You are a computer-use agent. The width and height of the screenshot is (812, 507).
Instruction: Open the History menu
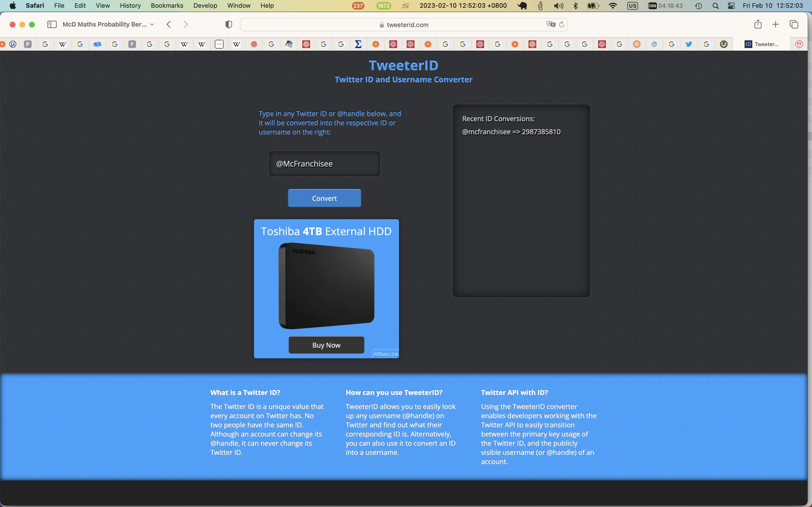coord(130,6)
